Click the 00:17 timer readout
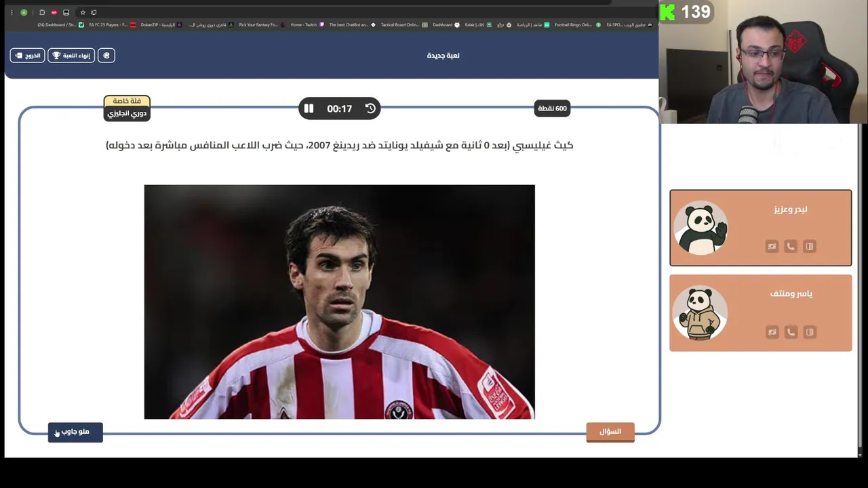This screenshot has height=488, width=868. (x=339, y=108)
